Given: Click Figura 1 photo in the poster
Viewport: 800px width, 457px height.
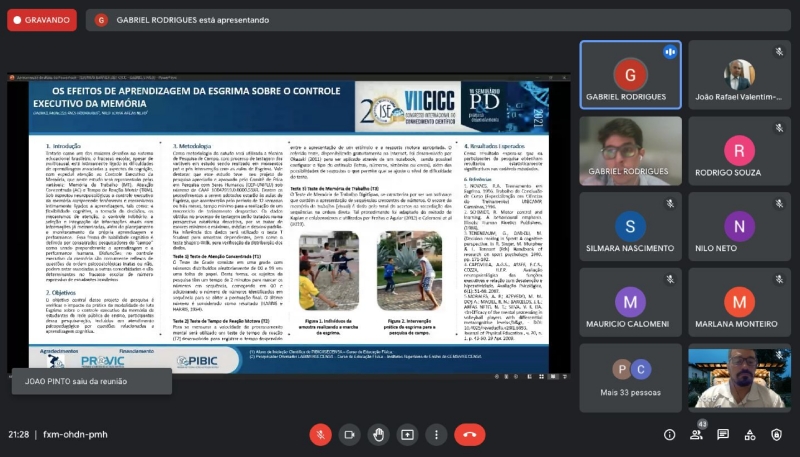Looking at the screenshot, I should click(329, 271).
